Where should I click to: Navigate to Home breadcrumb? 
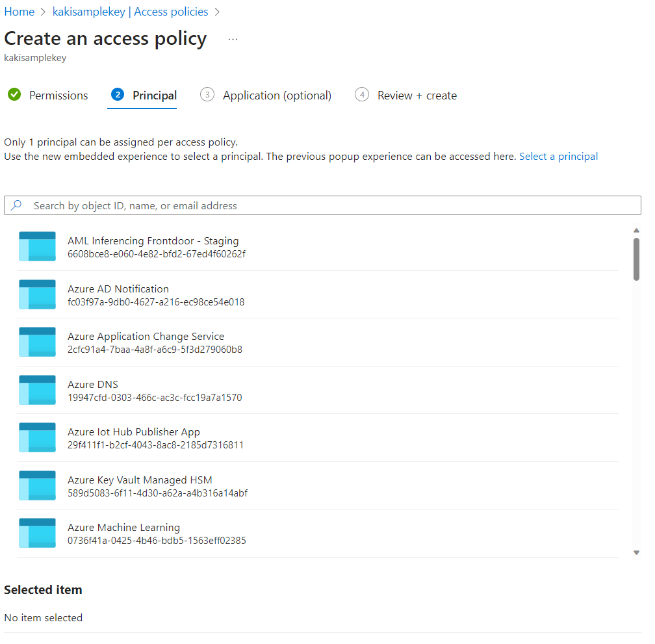coord(19,12)
